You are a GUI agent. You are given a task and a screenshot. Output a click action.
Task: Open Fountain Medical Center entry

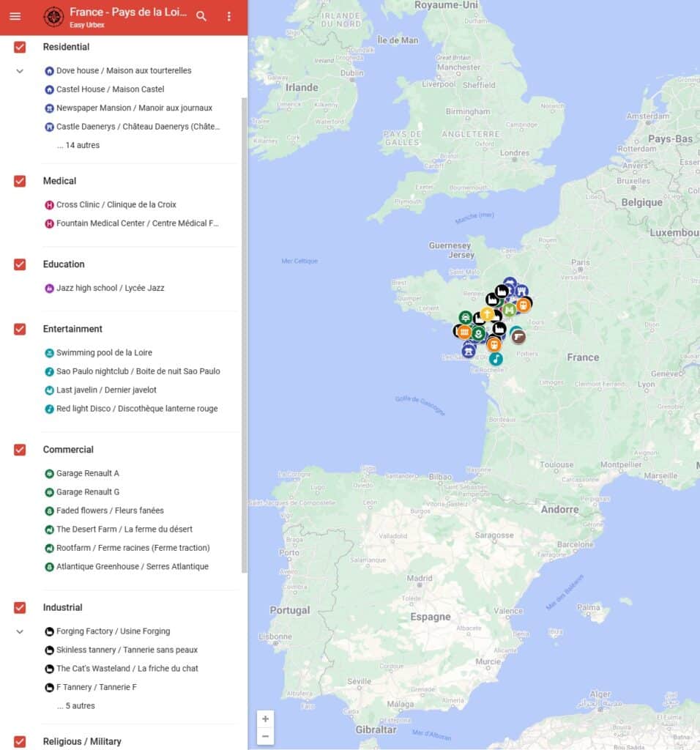(137, 223)
